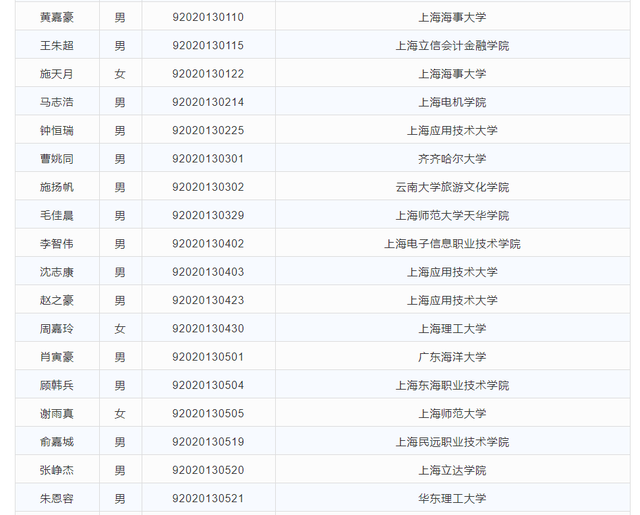The width and height of the screenshot is (640, 515).
Task: Select the name 张峥杰
Action: (x=57, y=470)
